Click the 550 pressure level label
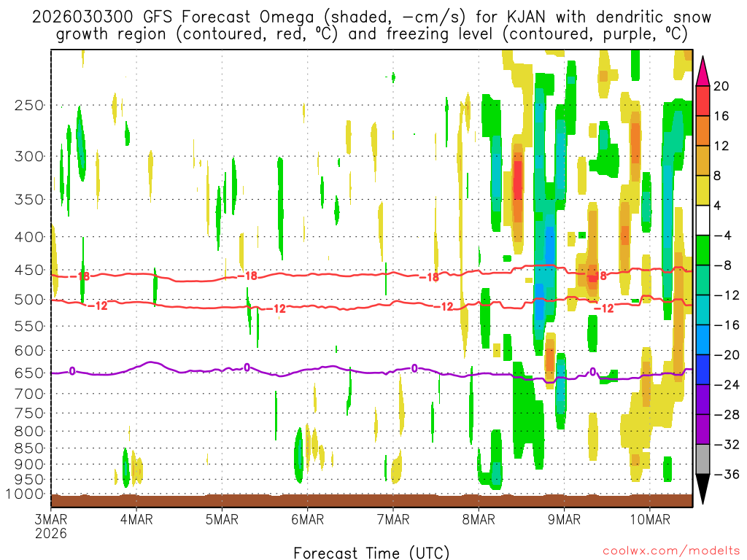This screenshot has height=560, width=747. click(x=29, y=326)
